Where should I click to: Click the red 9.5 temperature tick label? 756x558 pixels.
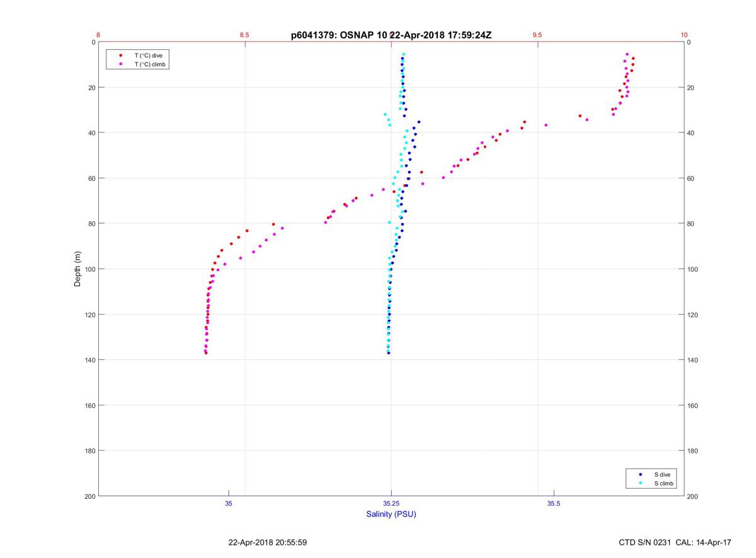point(537,35)
